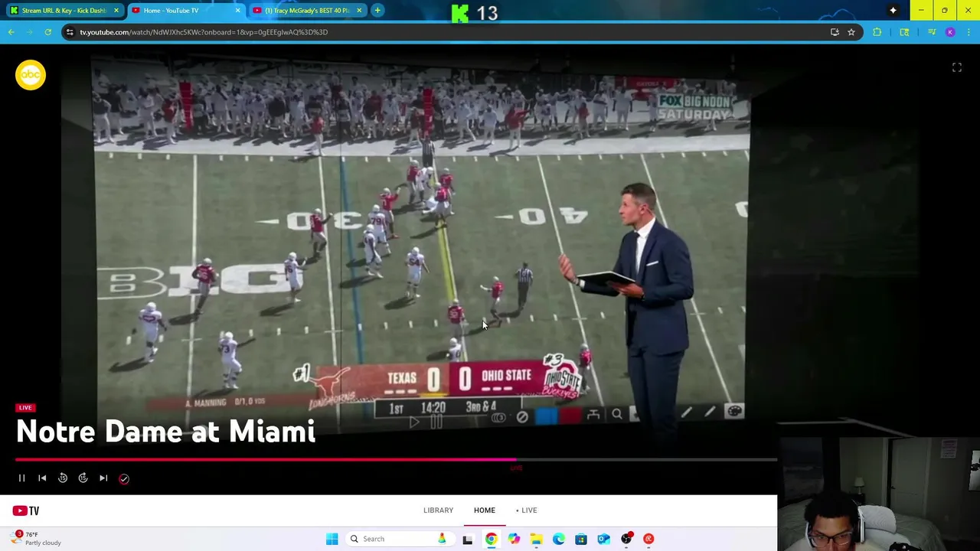Click the checkmark added-to-library icon
980x551 pixels.
coord(124,478)
